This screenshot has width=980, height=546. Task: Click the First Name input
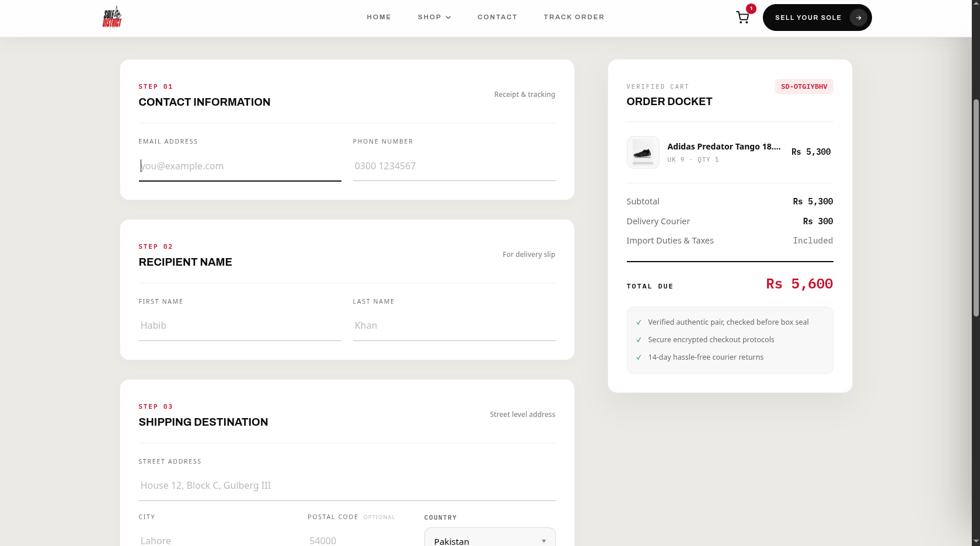[240, 325]
